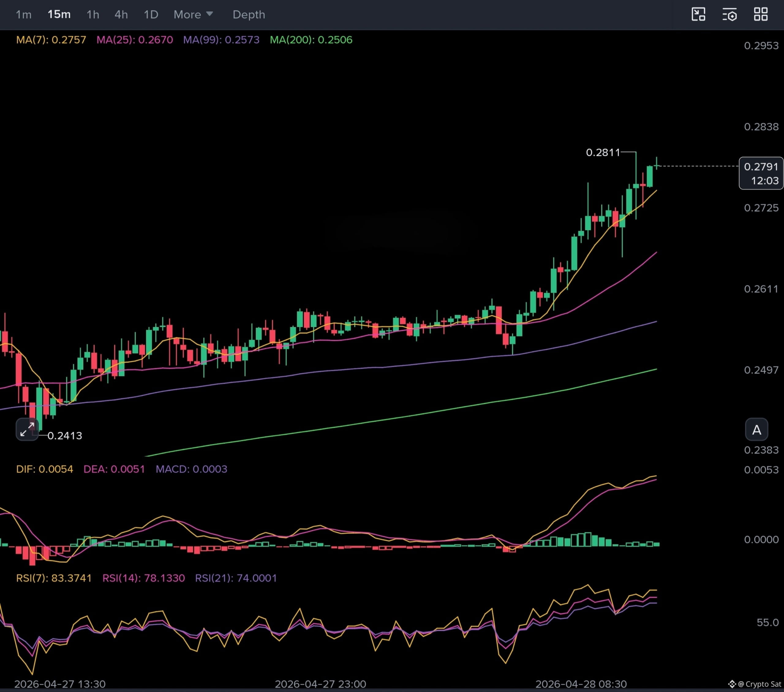Open the grid layout icon
This screenshot has width=784, height=692.
click(761, 15)
